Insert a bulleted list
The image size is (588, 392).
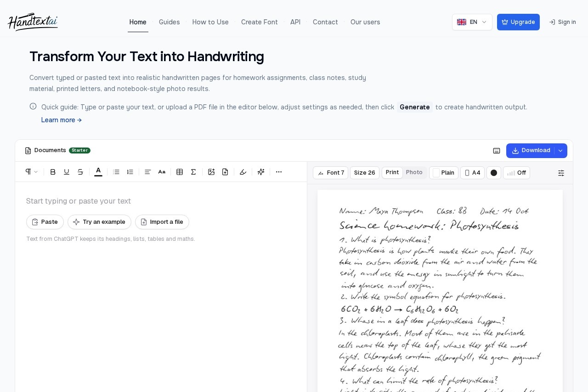point(116,172)
